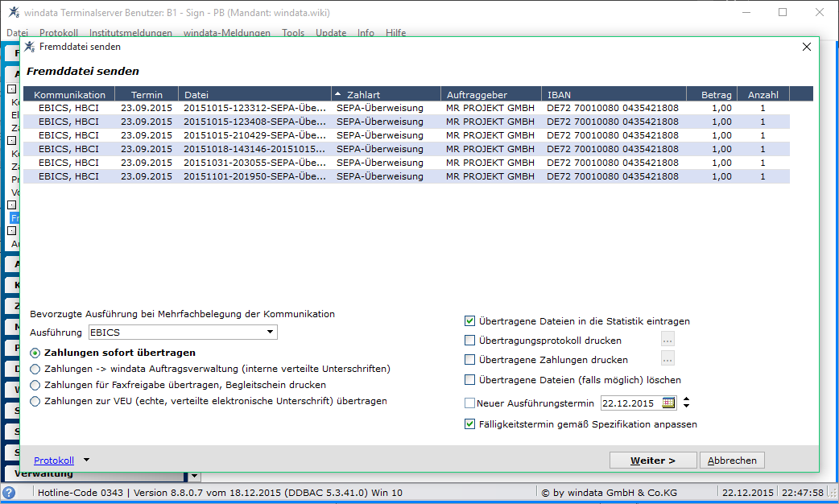
Task: Select the row 20151031-203055-SEPA-Übe…
Action: (x=407, y=163)
